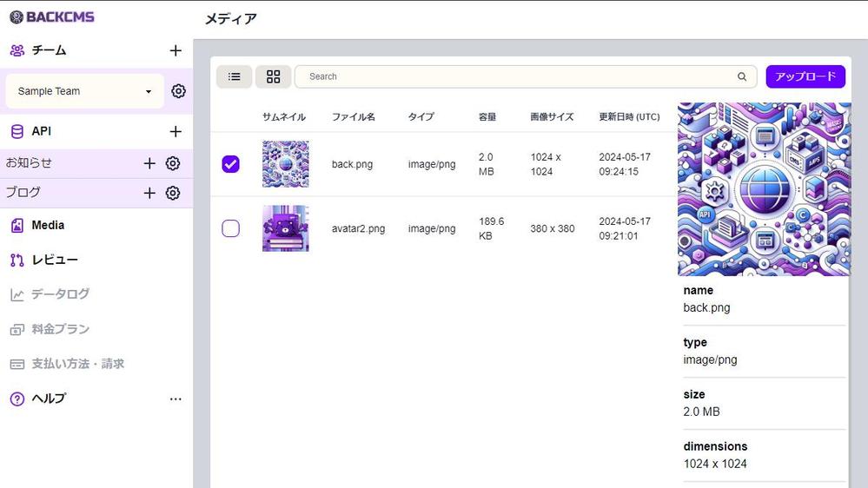Add a new team with plus icon
This screenshot has height=488, width=868.
(x=176, y=50)
